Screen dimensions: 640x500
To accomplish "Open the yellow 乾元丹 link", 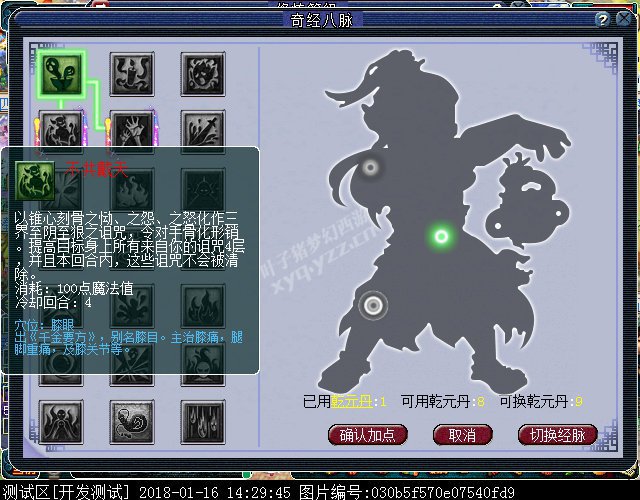I will (352, 402).
